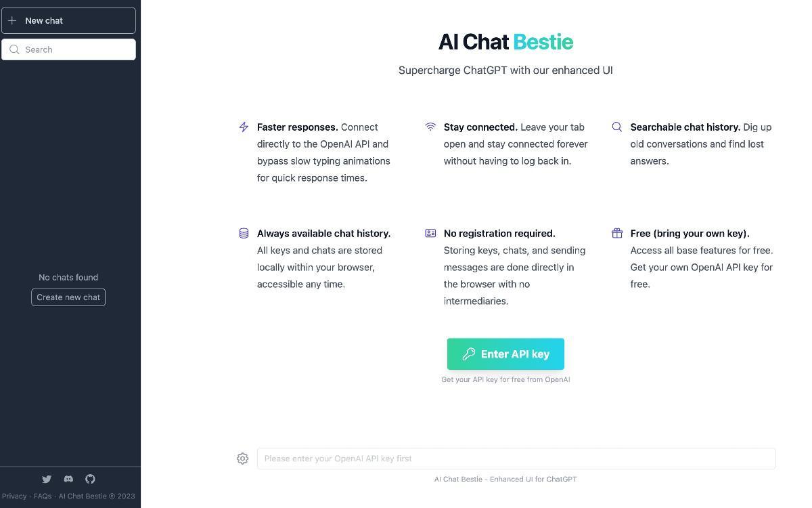Click the Get your API key link
812x508 pixels.
point(505,379)
